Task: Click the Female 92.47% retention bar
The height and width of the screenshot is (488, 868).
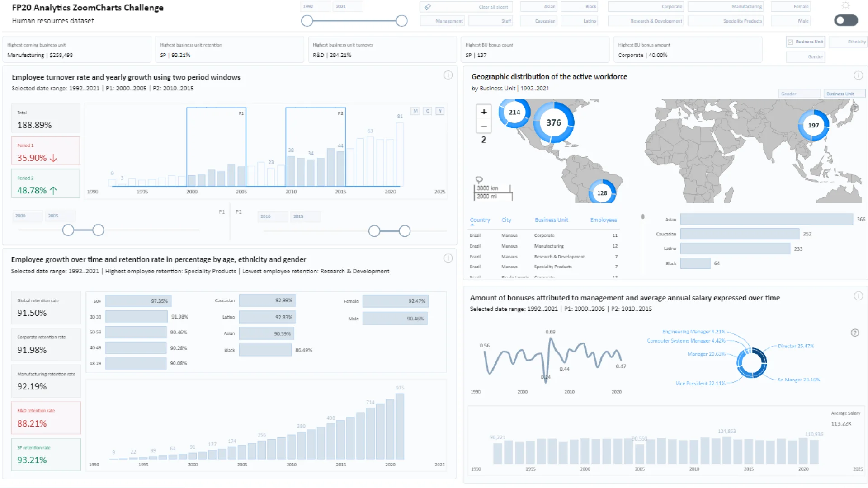Action: coord(396,301)
